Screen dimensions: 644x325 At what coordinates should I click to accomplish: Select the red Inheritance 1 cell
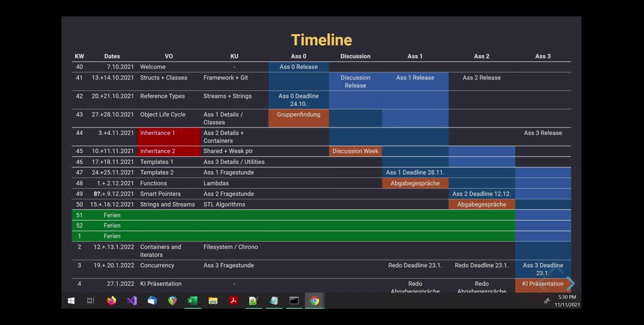(x=169, y=137)
